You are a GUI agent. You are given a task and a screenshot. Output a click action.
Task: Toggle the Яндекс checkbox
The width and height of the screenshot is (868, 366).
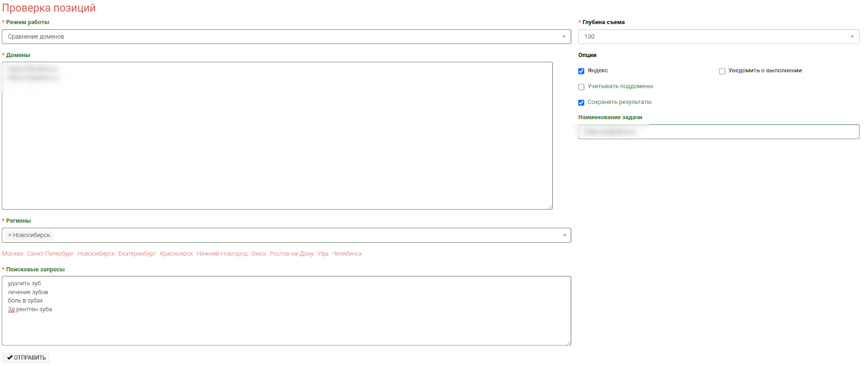581,71
